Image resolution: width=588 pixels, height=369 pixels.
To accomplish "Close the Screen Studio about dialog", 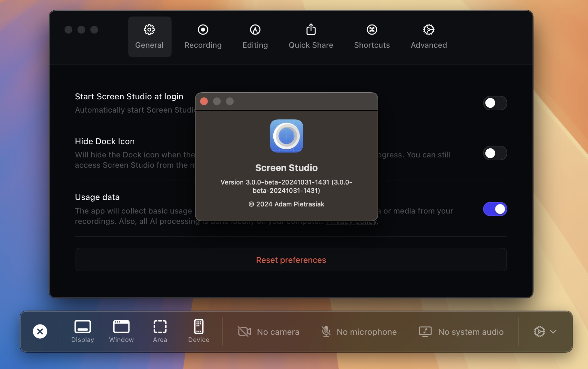I will tap(204, 101).
